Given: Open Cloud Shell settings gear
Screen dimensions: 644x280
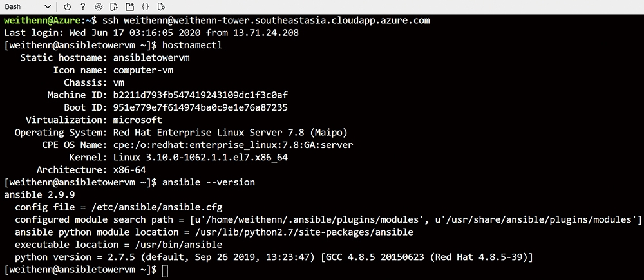Looking at the screenshot, I should tap(99, 6).
